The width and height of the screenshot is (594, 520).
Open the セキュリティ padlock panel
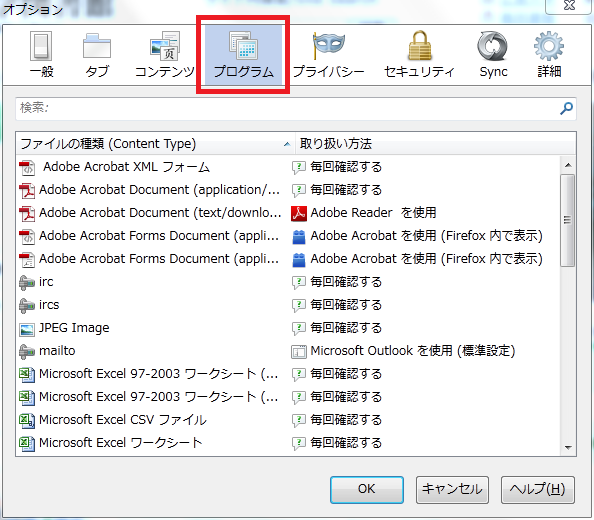tap(419, 55)
